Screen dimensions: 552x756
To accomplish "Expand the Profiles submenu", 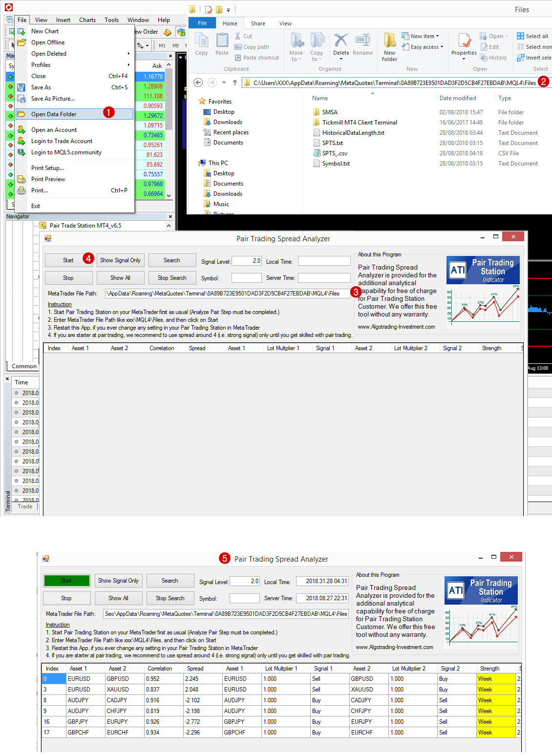I will click(74, 65).
